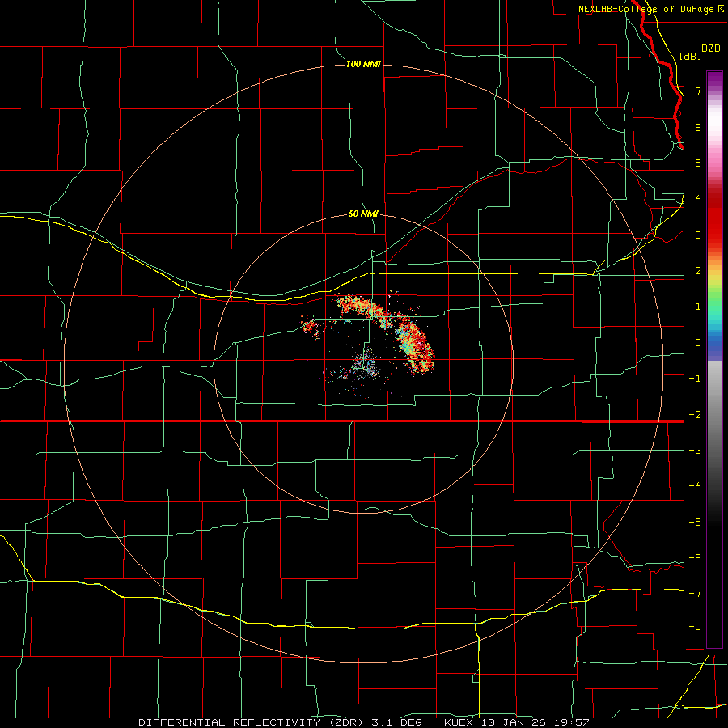Select the 6 value on color scale
728x728 pixels.
point(698,127)
